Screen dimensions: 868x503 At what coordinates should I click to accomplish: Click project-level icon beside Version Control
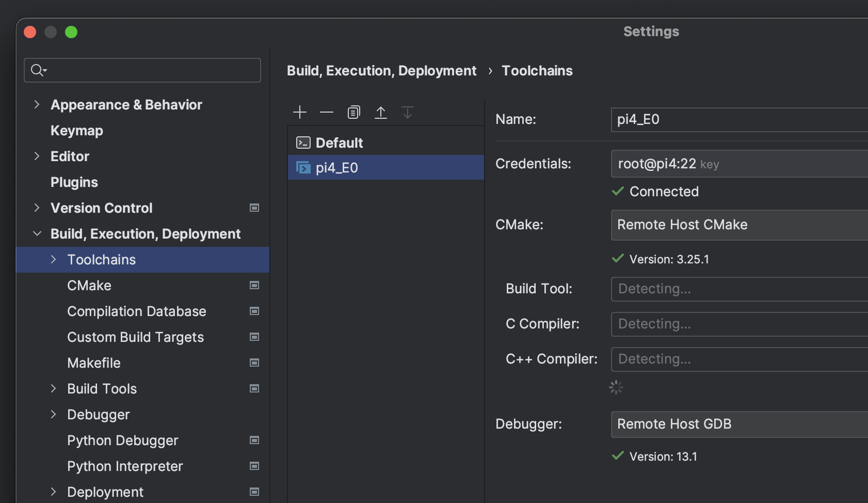[254, 208]
